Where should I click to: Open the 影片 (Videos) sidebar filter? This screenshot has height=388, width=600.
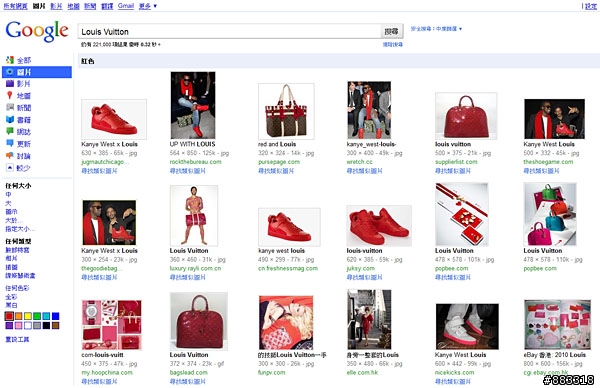tap(23, 84)
